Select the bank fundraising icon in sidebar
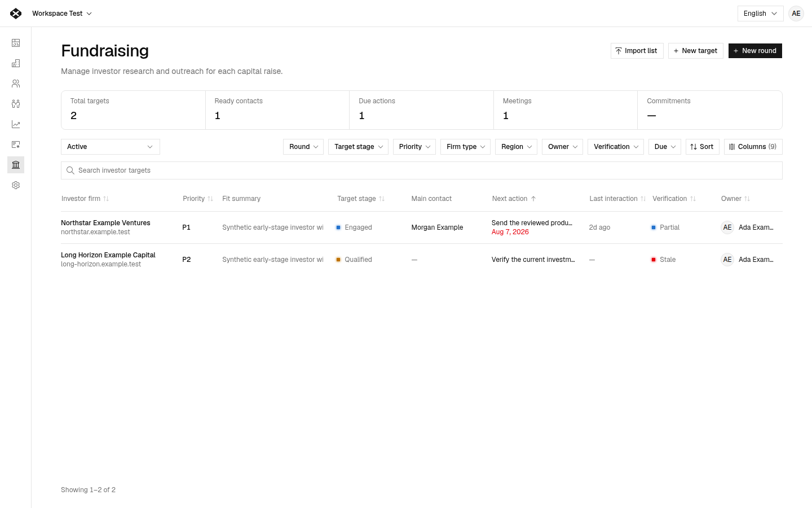 16,165
